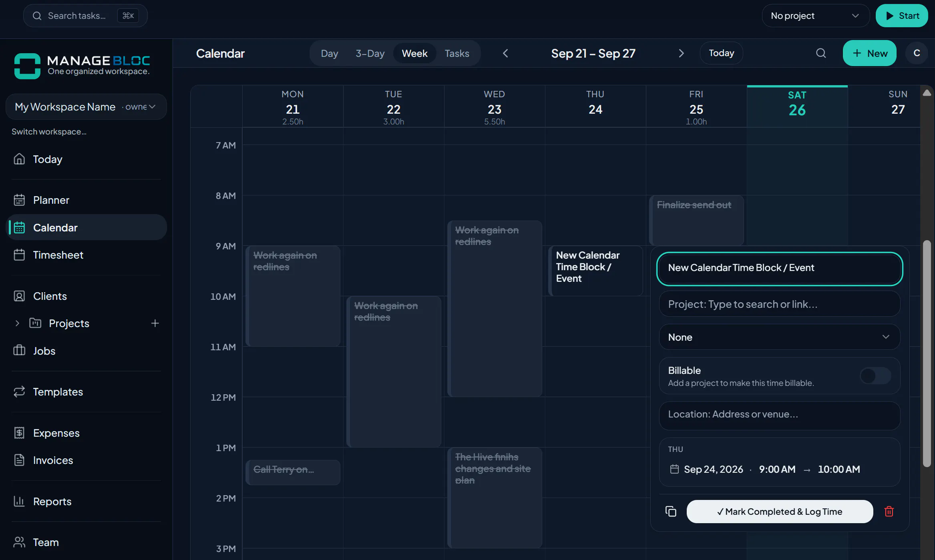Open the No project dropdown

[816, 16]
